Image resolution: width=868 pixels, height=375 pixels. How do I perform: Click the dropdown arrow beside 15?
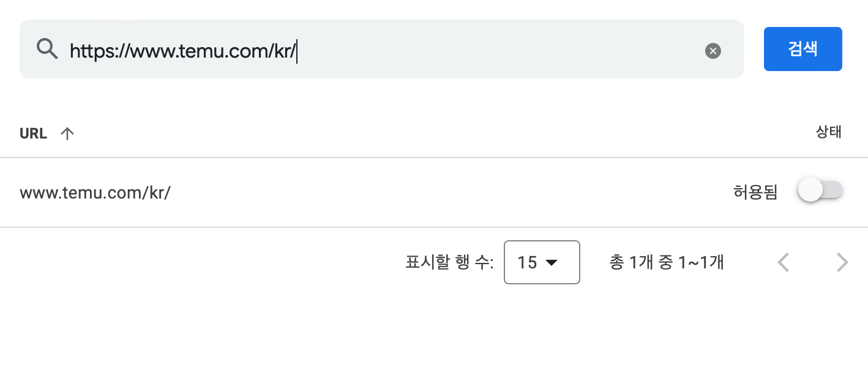(552, 262)
